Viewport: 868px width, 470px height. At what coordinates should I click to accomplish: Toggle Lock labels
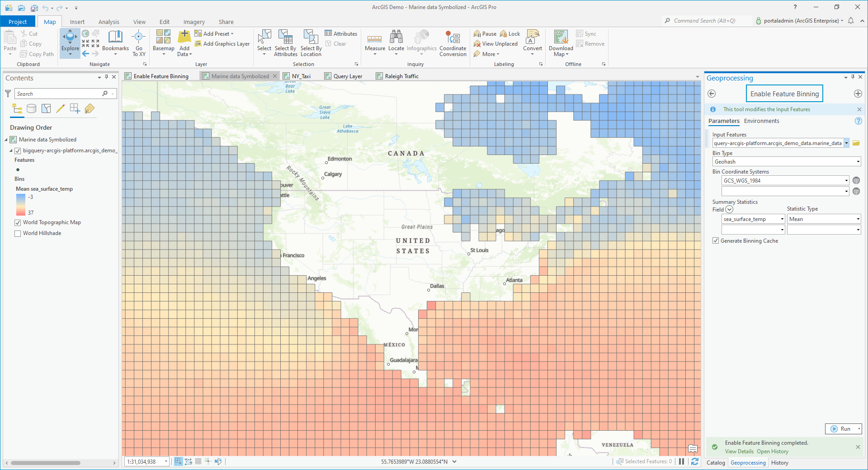(509, 34)
